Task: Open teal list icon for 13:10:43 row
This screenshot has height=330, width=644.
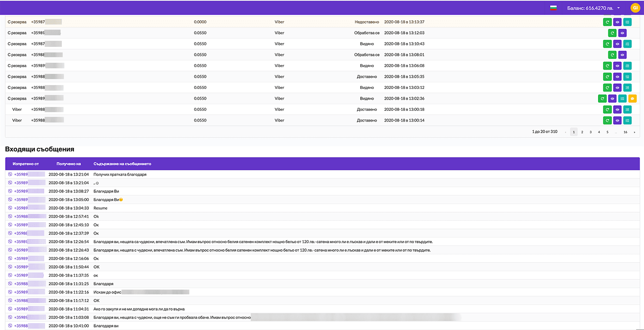Action: coord(627,44)
